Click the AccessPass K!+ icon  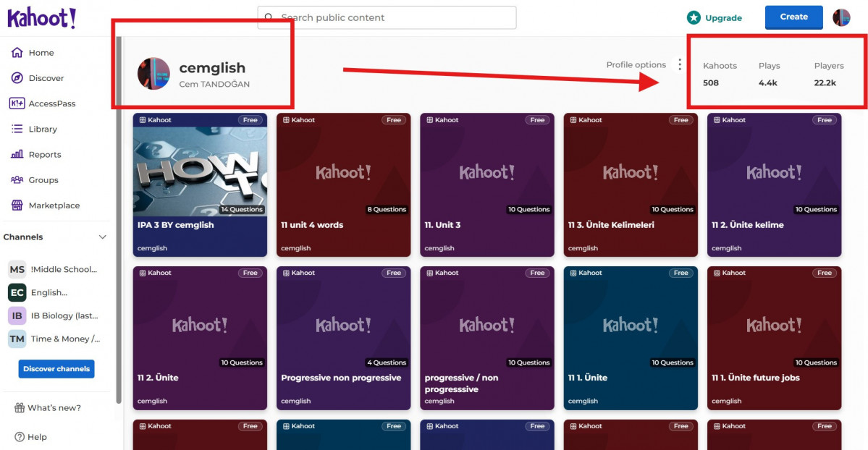(x=17, y=103)
